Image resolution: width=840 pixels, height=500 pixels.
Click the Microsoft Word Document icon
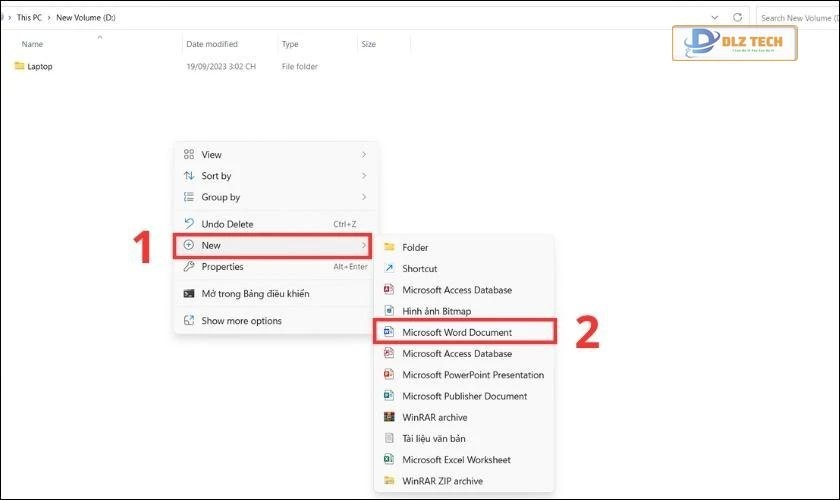(x=390, y=332)
